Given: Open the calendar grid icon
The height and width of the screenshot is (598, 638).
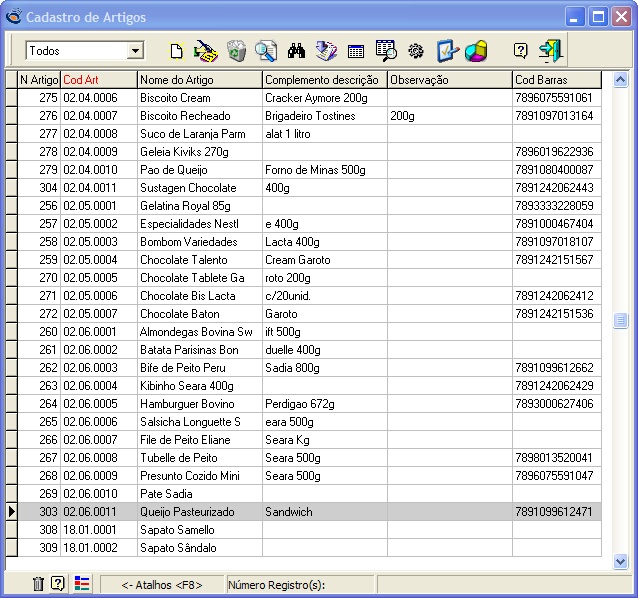Looking at the screenshot, I should [x=356, y=52].
